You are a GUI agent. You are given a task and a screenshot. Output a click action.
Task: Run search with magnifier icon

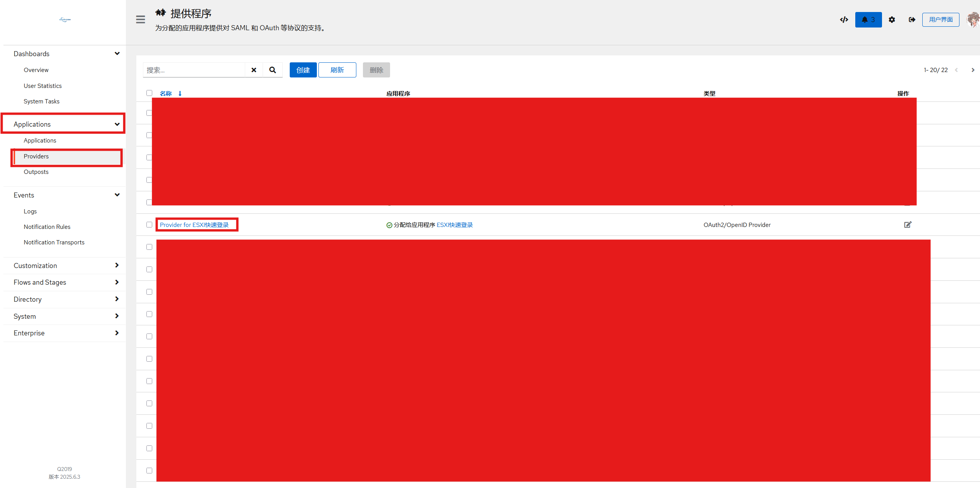273,70
